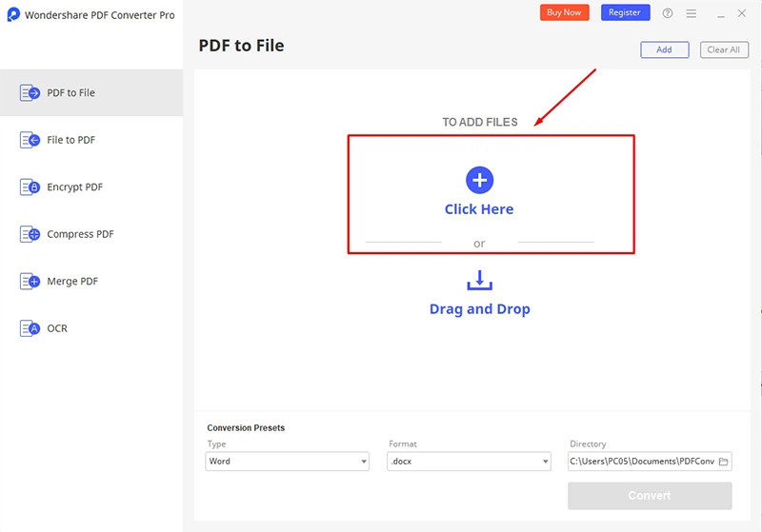Select the PDF to File menu label
The height and width of the screenshot is (532, 762).
(70, 92)
